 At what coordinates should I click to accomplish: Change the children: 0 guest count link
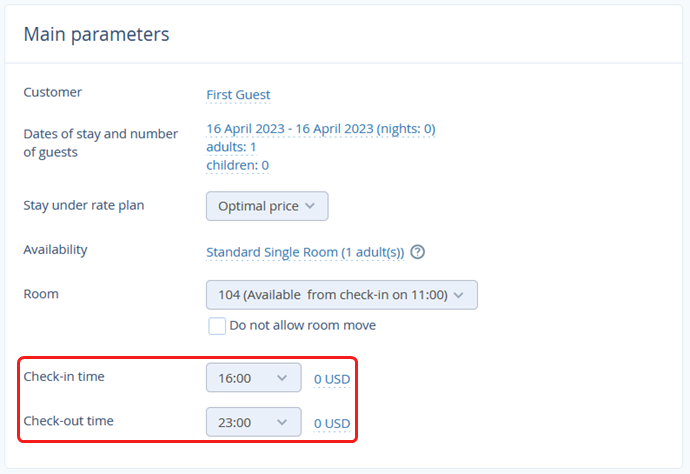tap(237, 165)
